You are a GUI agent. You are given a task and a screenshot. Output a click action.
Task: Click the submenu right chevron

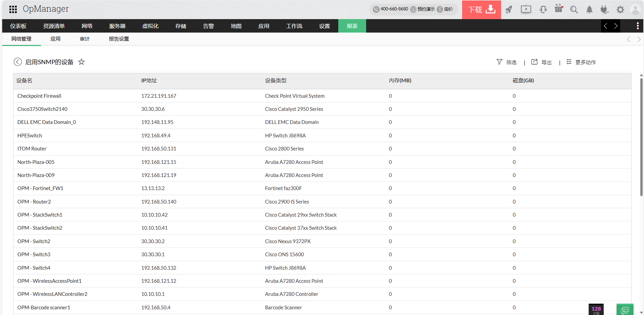click(639, 39)
